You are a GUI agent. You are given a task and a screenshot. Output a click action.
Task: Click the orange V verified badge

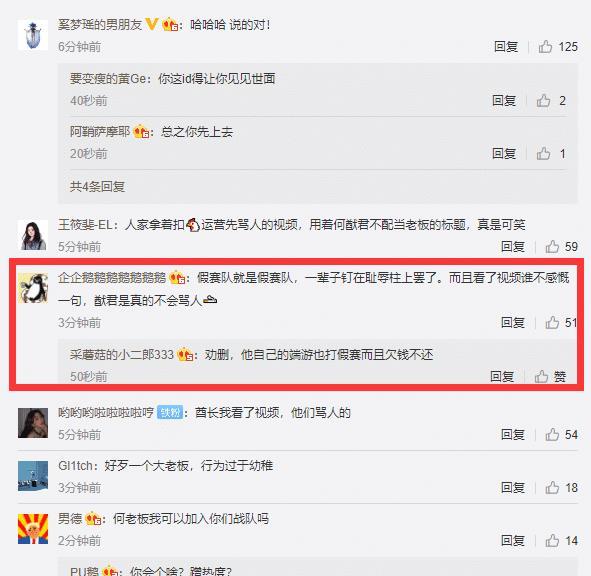[x=152, y=25]
